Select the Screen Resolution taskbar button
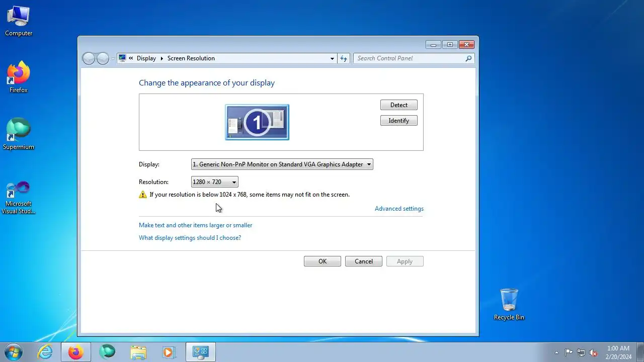 click(201, 352)
